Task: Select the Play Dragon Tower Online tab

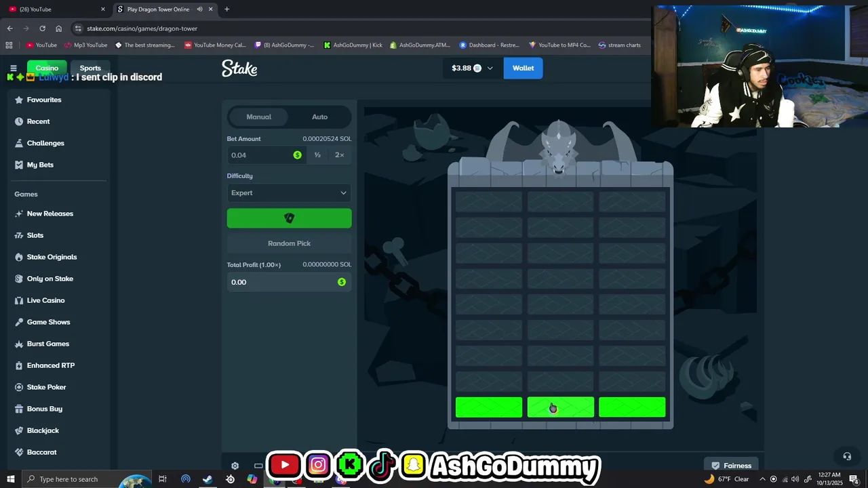Action: pos(165,9)
